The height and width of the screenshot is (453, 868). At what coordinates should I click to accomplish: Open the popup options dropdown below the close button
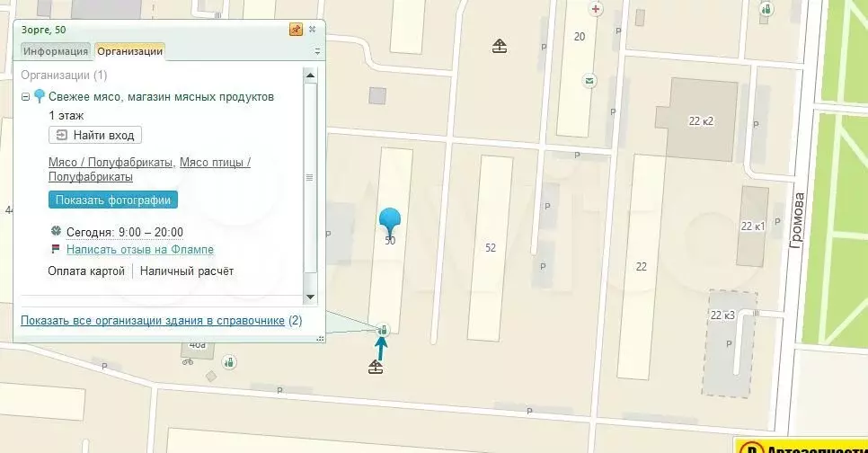click(x=316, y=52)
